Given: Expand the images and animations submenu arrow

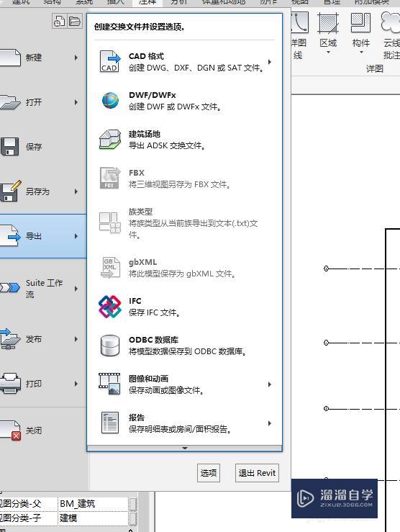Looking at the screenshot, I should tap(270, 384).
